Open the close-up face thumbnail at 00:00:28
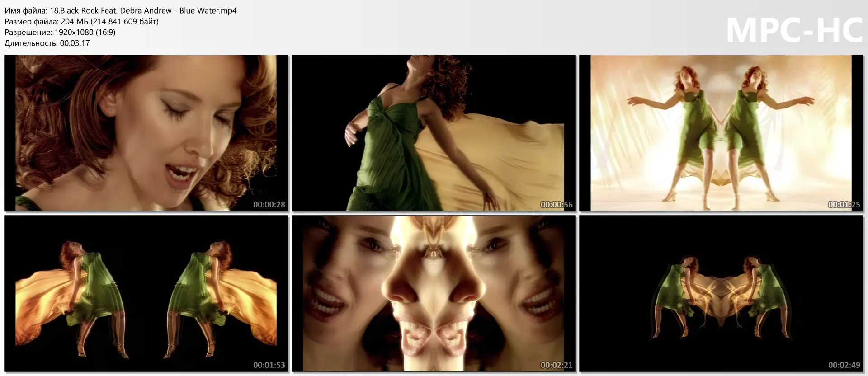 click(146, 133)
